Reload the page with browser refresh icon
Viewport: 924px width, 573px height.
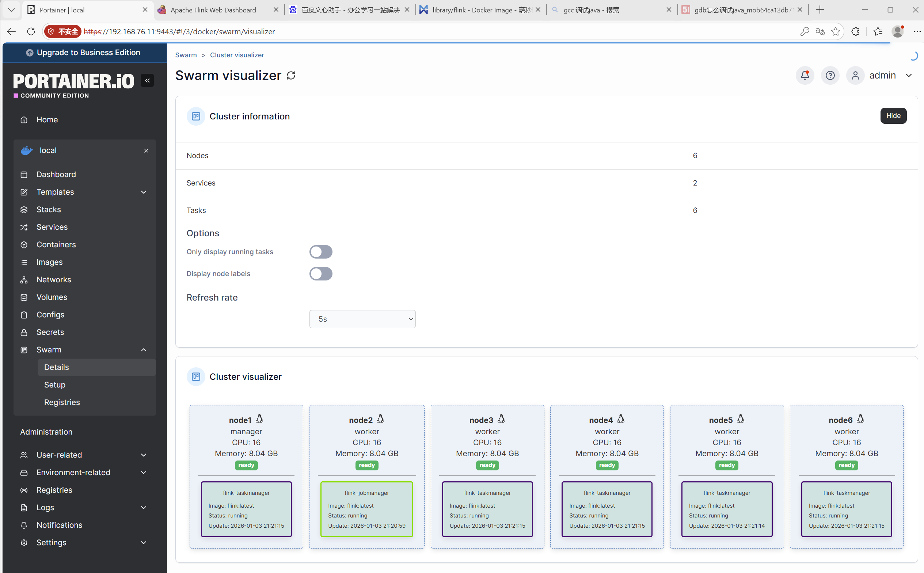pos(31,31)
